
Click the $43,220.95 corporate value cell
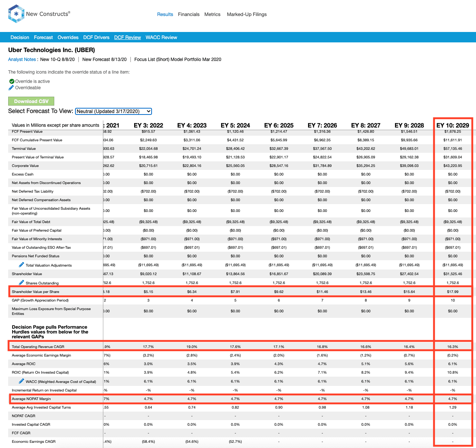click(453, 166)
